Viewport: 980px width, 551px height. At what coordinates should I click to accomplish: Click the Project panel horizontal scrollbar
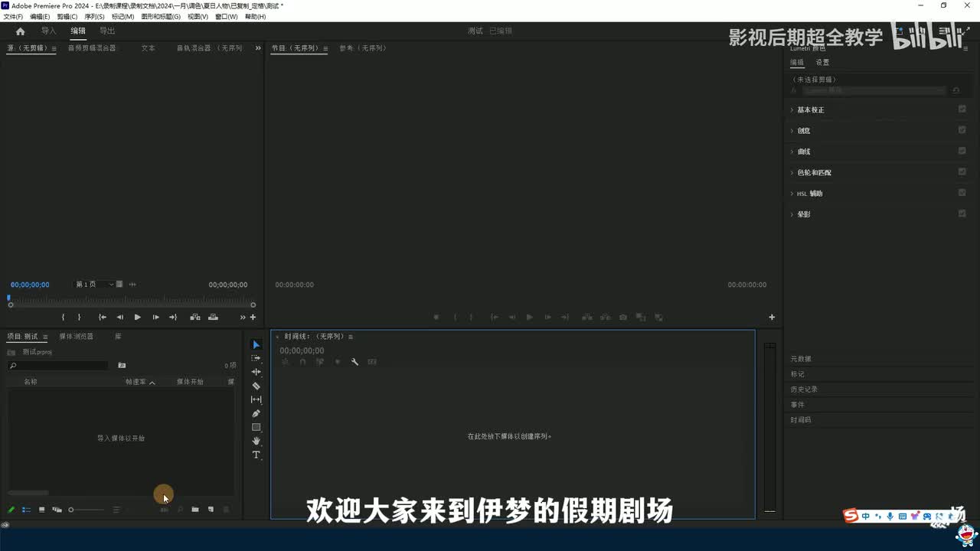tap(28, 493)
